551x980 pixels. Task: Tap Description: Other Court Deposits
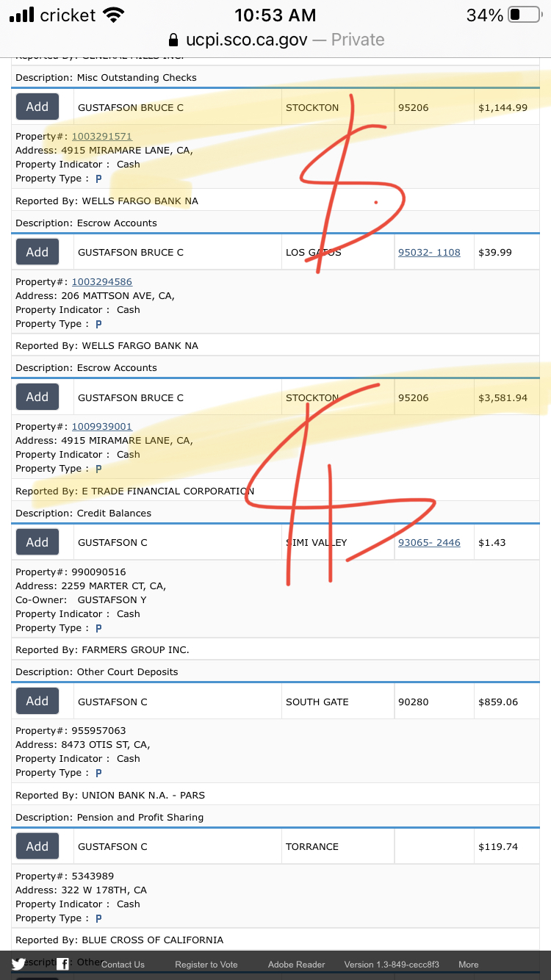(x=97, y=672)
